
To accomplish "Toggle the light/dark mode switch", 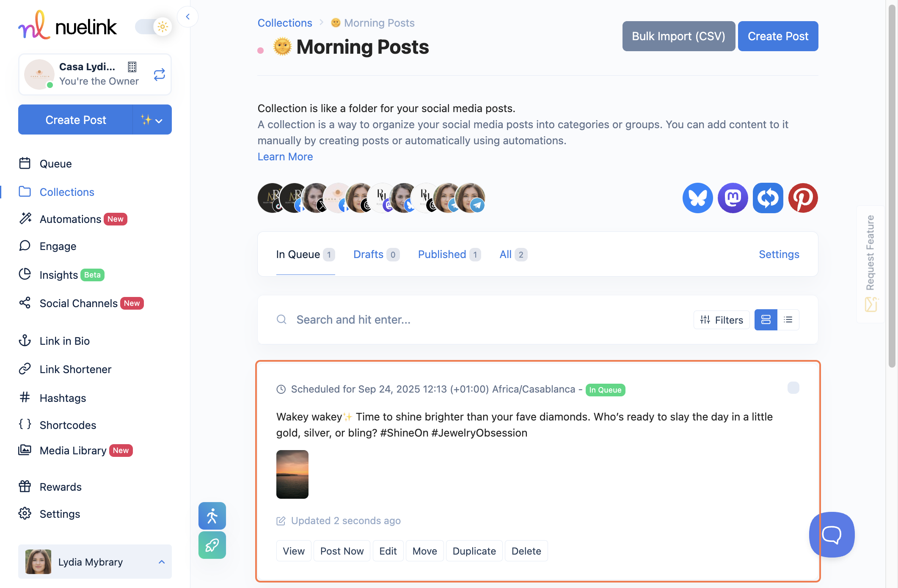I will pos(153,27).
